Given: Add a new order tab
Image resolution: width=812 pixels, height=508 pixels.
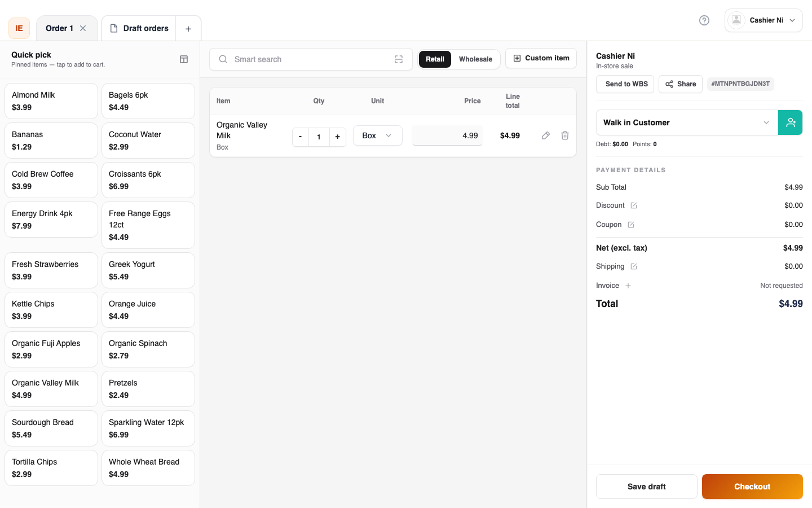Looking at the screenshot, I should [x=188, y=29].
